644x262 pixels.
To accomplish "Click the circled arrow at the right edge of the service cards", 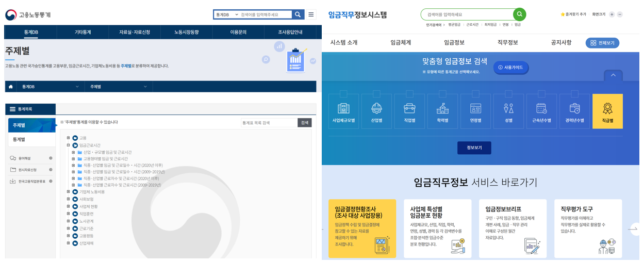I will (636, 229).
